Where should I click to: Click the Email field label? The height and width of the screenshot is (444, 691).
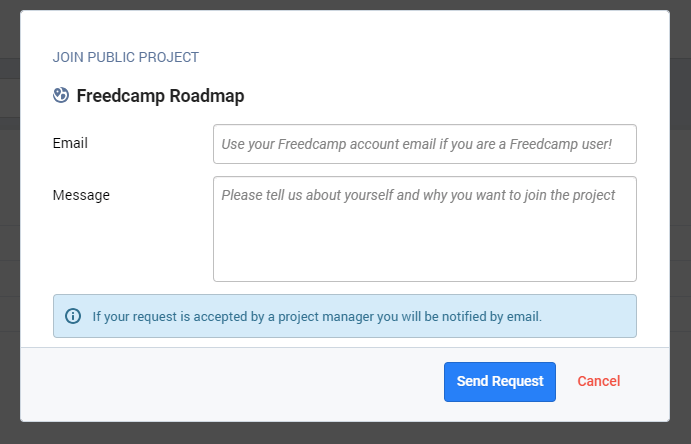[70, 143]
